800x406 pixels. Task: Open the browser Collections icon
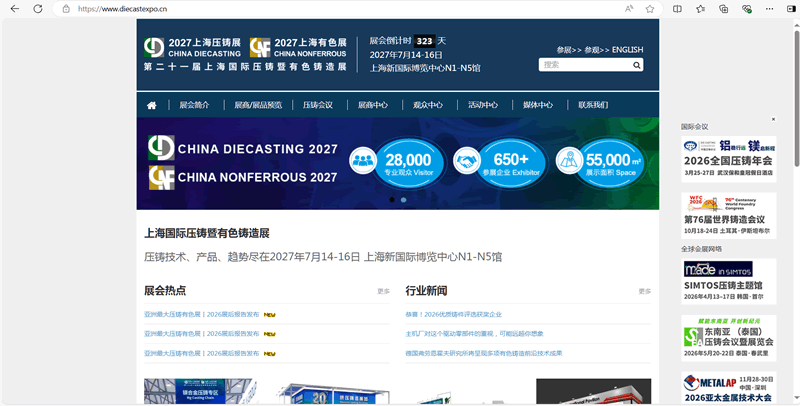click(723, 9)
